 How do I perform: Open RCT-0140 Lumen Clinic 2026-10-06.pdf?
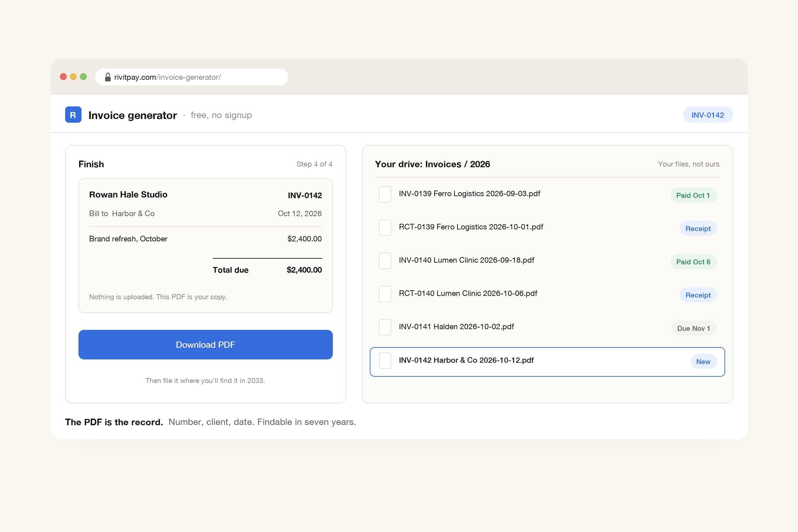point(468,293)
